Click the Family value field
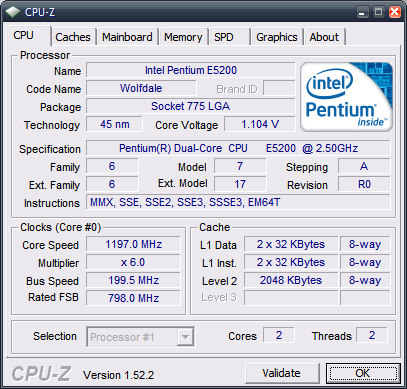The image size is (407, 389). 112,166
